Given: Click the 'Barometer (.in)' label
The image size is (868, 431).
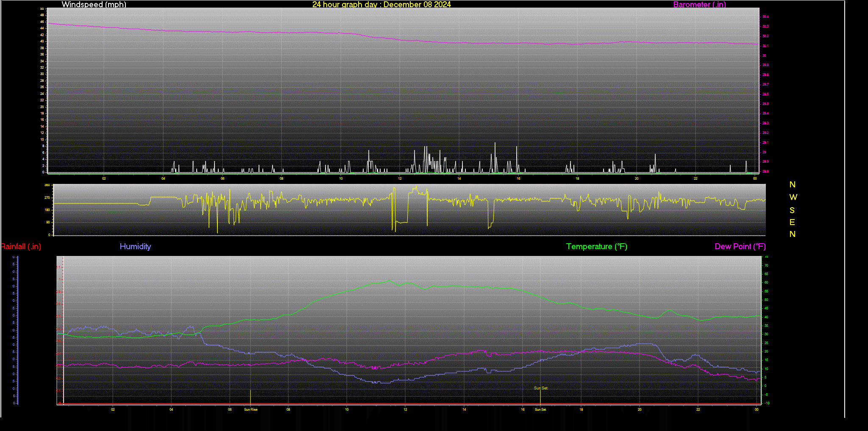Looking at the screenshot, I should pos(699,4).
